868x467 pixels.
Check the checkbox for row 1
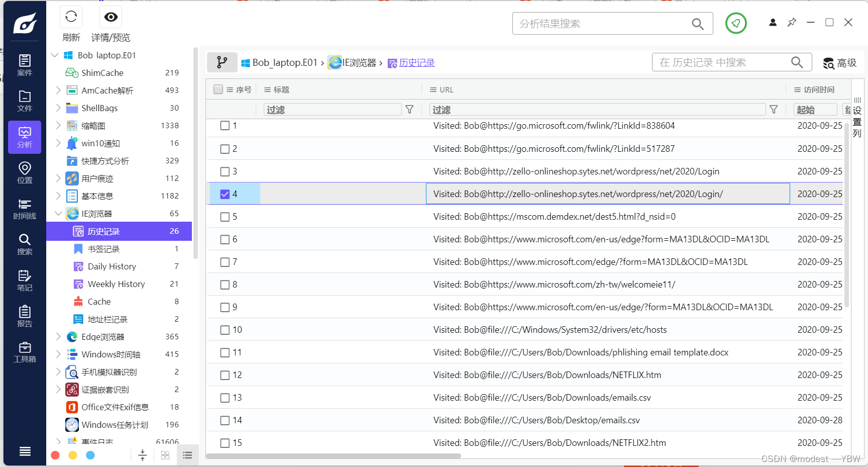point(225,126)
